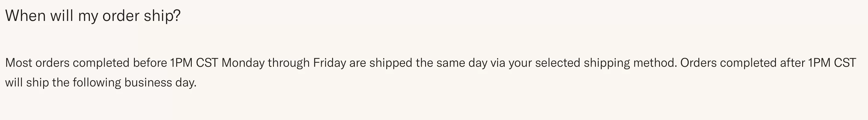Click the word "Friday" in the paragraph
The height and width of the screenshot is (120, 868).
[x=329, y=63]
